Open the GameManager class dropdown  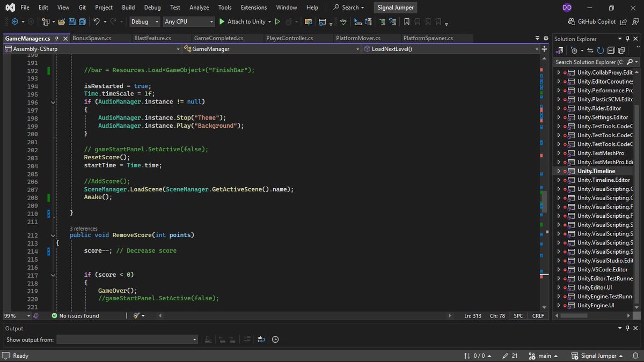272,49
